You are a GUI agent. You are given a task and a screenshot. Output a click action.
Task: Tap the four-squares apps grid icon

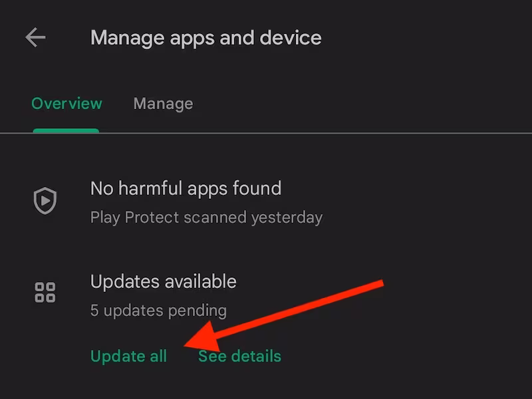[x=45, y=292]
